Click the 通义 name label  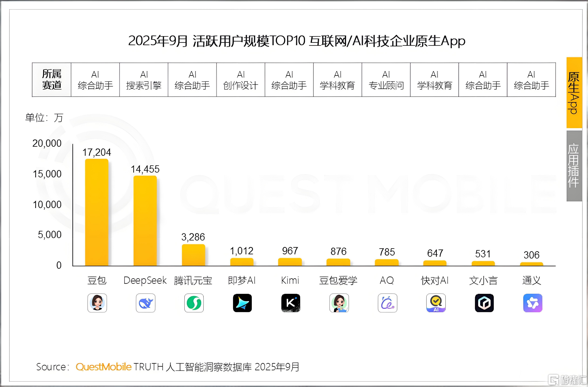click(x=532, y=281)
